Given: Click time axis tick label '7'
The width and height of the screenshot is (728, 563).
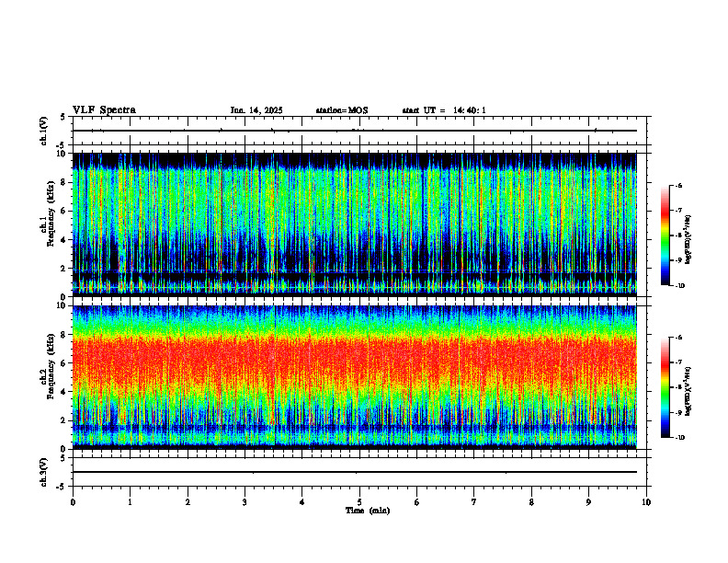Looking at the screenshot, I should [474, 502].
